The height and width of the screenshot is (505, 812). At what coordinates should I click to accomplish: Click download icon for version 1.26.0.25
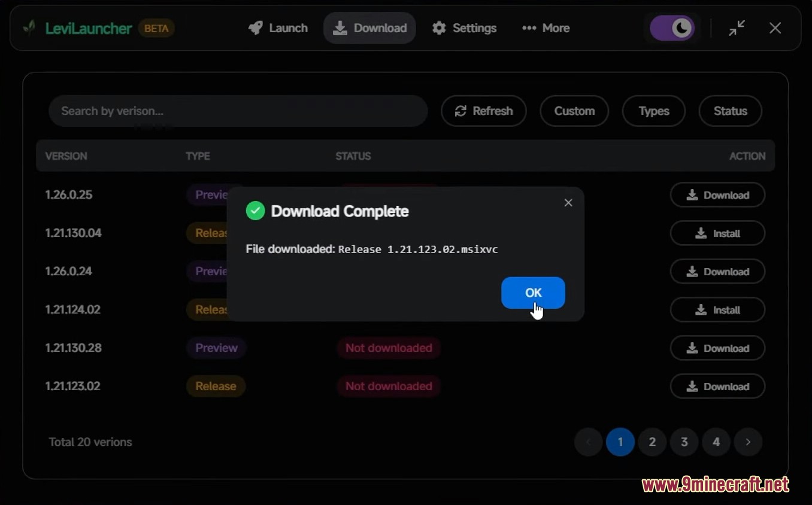tap(692, 195)
